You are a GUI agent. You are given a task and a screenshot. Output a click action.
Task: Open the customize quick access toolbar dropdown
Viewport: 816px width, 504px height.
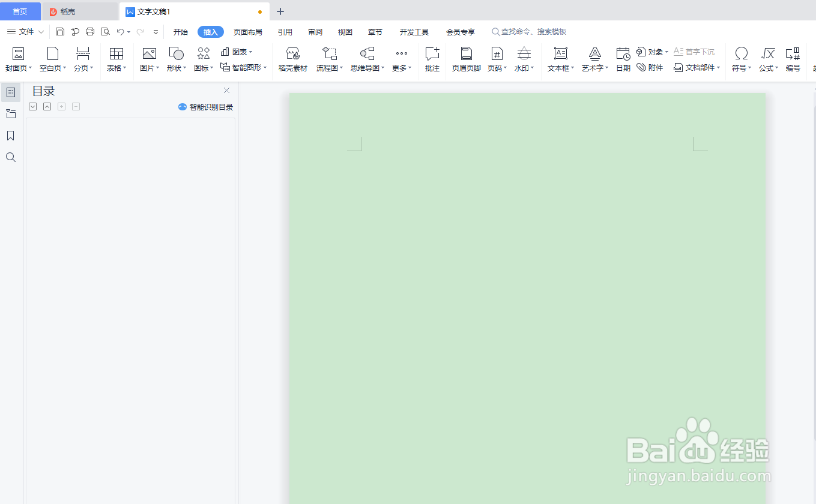click(156, 32)
